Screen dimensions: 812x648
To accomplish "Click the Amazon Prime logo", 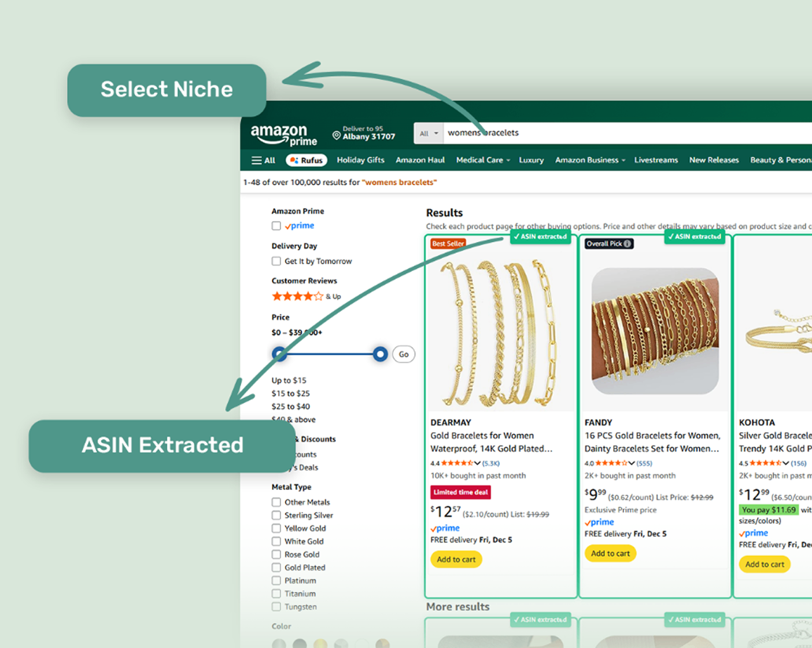I will point(283,135).
